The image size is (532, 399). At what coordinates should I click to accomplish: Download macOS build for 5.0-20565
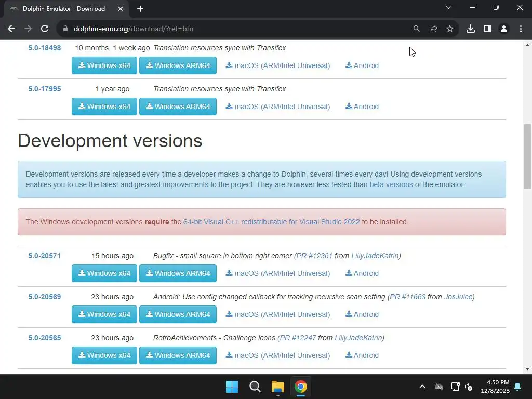[x=278, y=355]
